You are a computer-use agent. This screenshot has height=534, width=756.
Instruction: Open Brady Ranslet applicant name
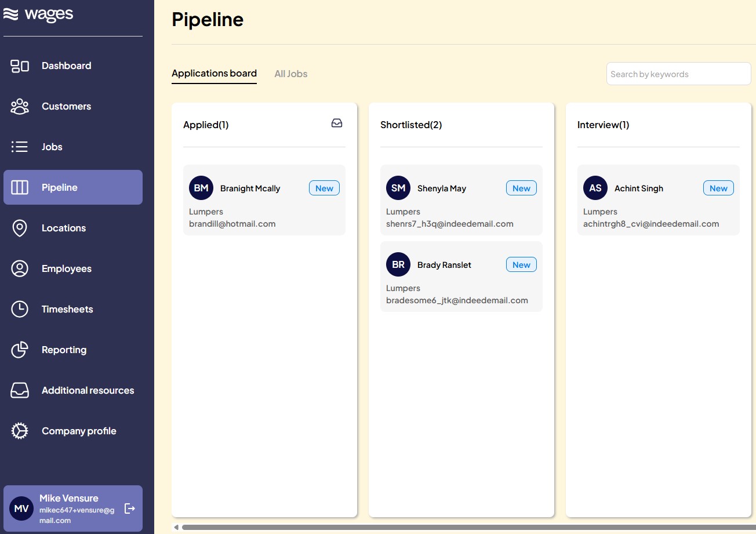point(444,265)
